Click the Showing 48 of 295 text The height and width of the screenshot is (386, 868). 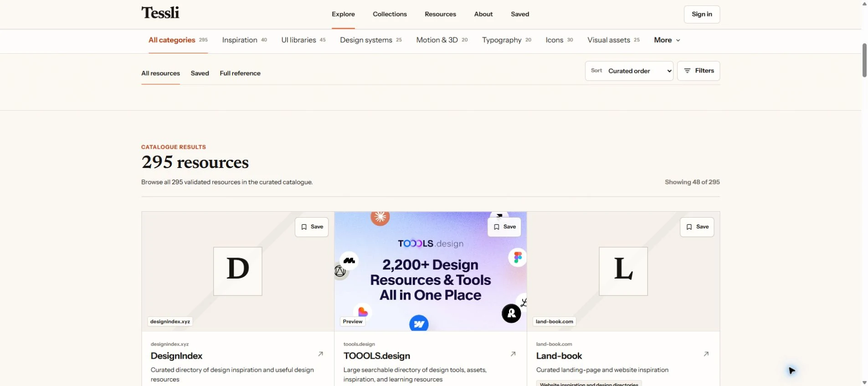(x=692, y=182)
